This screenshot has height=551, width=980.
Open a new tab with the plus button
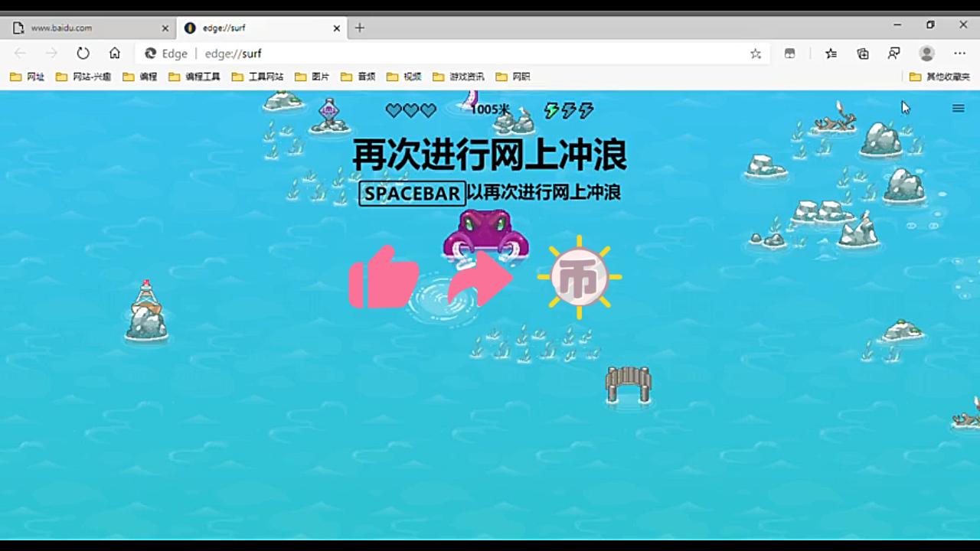[359, 28]
